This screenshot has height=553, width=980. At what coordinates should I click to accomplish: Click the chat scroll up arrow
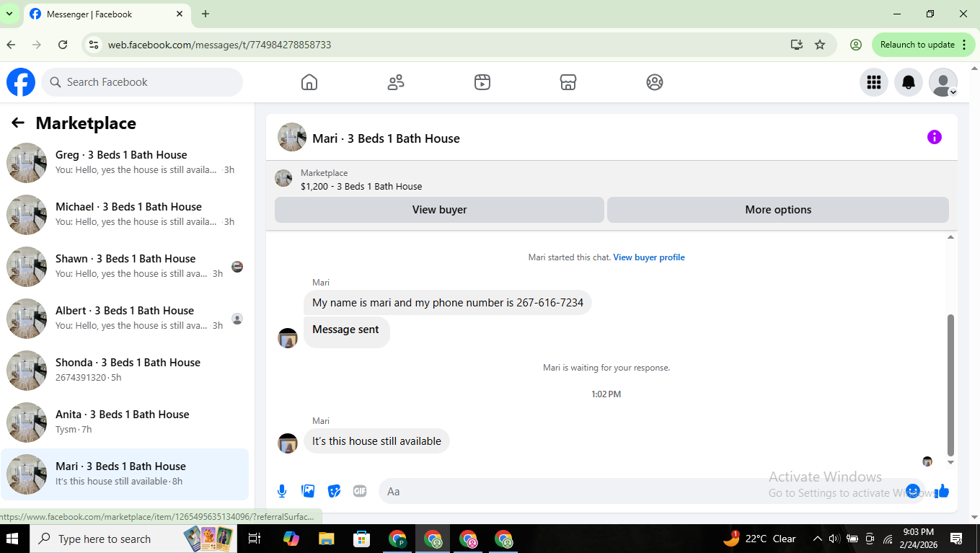(x=950, y=237)
